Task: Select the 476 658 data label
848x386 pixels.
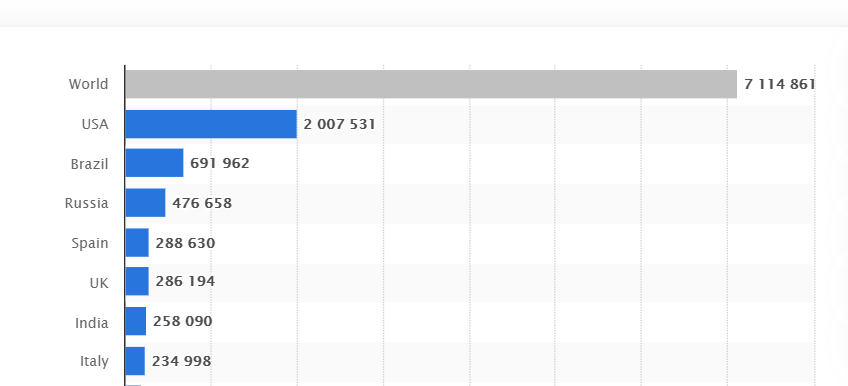Action: tap(202, 203)
